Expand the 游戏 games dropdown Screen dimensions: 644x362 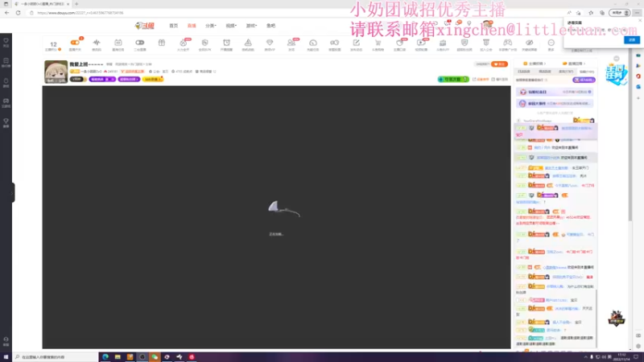[x=251, y=26]
